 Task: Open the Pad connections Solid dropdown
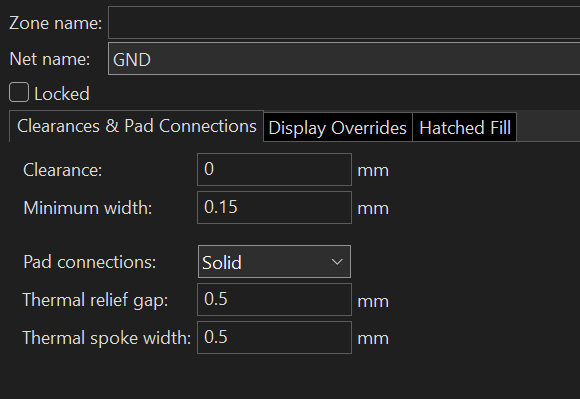274,261
